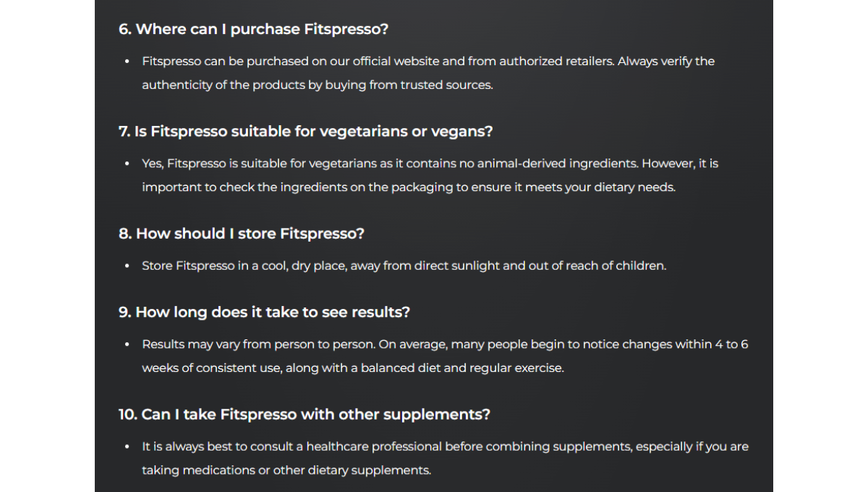Click the line 'taking medications or other dietary supplements'
Image resolution: width=868 pixels, height=492 pixels.
pyautogui.click(x=286, y=470)
